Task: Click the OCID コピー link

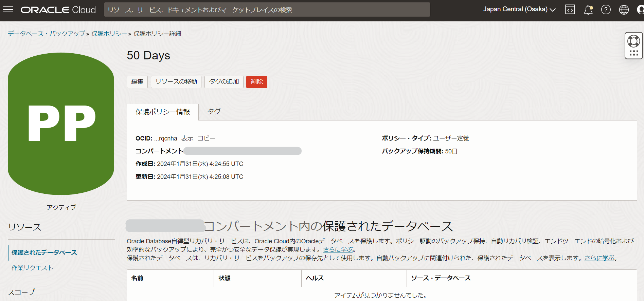Action: pos(206,138)
